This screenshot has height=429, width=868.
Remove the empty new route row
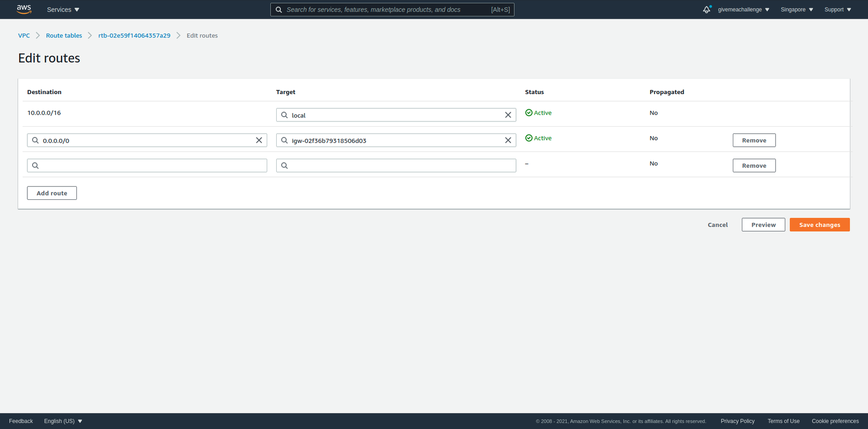tap(754, 166)
